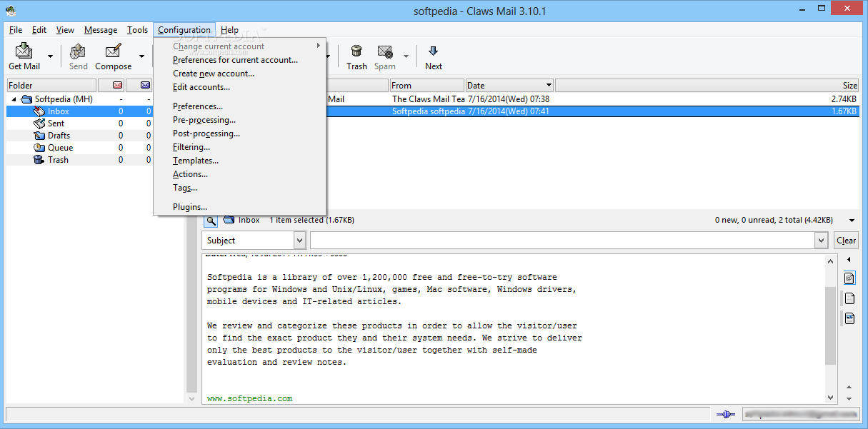The height and width of the screenshot is (429, 868).
Task: Click the left-pointing arrow above part icons
Action: pos(849,260)
